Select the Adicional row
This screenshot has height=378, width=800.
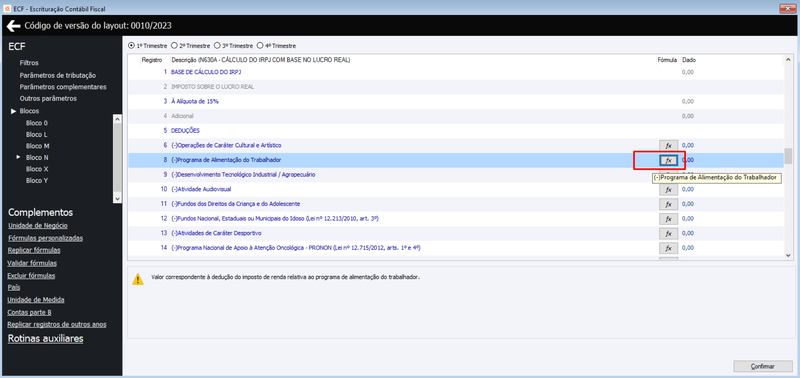coord(455,116)
